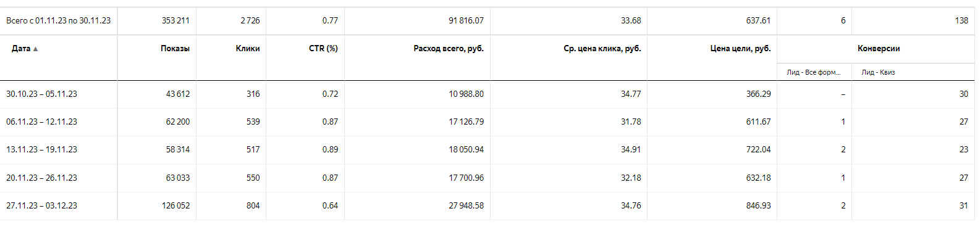Click the totals row label Всего с 01.11.23
Image resolution: width=980 pixels, height=227 pixels.
[36, 20]
